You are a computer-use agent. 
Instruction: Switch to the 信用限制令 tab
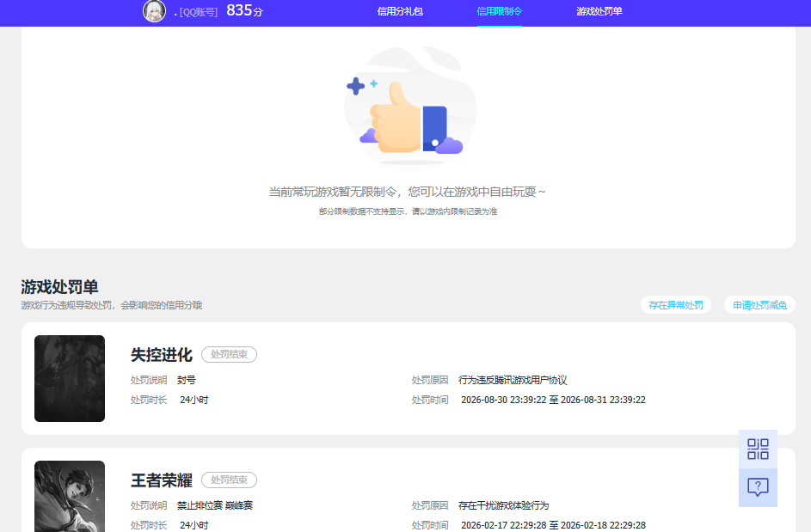[499, 11]
